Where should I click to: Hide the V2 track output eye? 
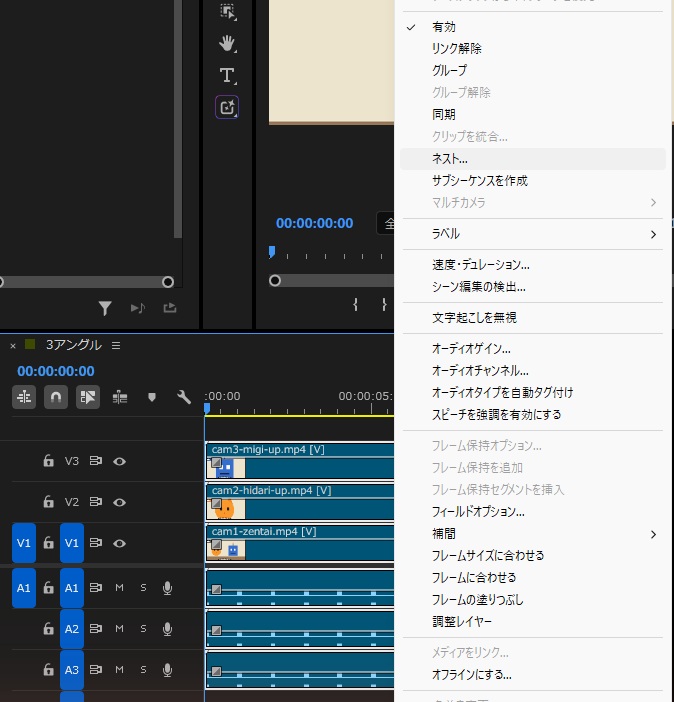coord(119,502)
